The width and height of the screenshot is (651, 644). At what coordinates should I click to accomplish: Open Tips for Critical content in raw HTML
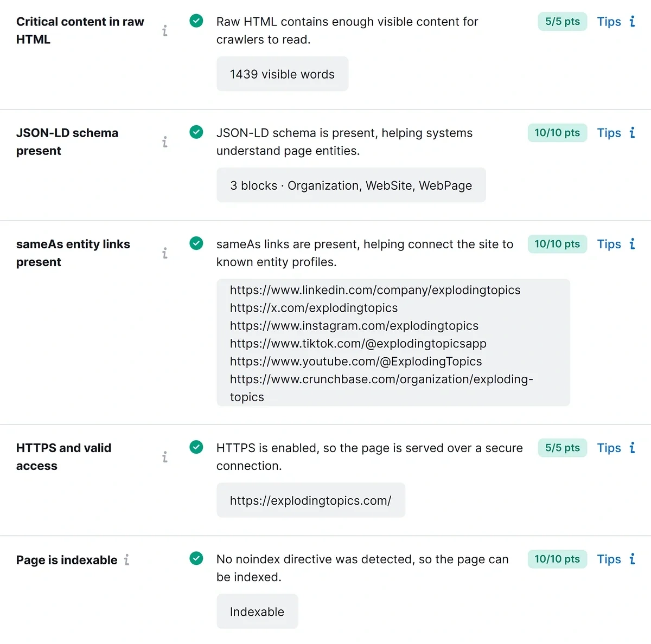pyautogui.click(x=609, y=22)
